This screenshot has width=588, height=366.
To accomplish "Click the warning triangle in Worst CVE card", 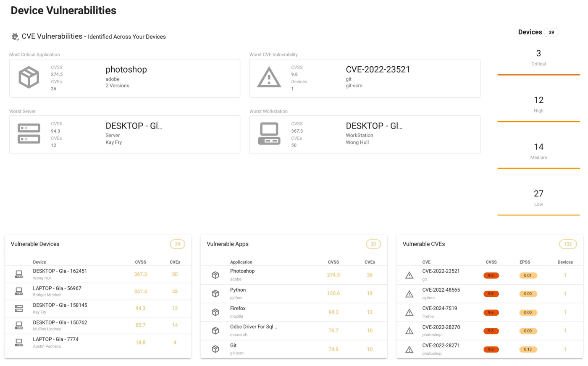I will [269, 77].
